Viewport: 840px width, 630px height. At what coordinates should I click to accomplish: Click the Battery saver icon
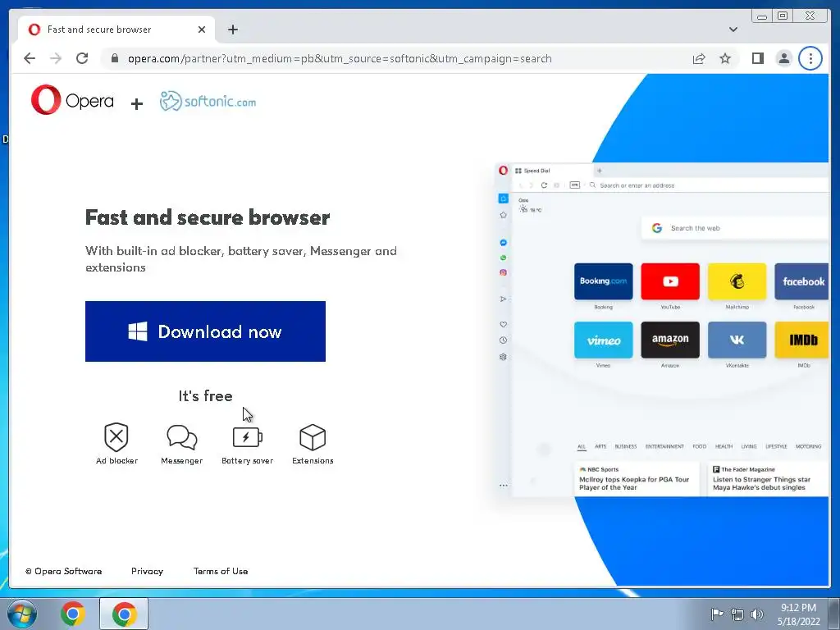click(x=247, y=436)
